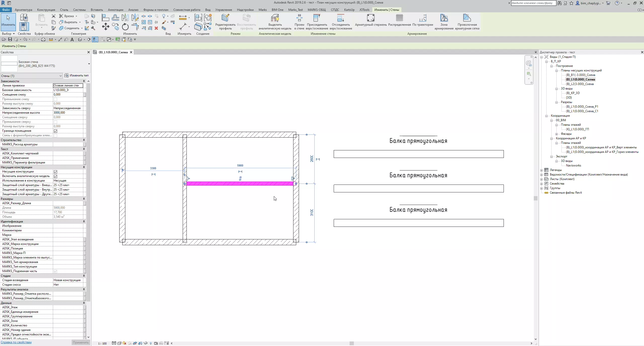644x346 pixels.
Task: Click the red X delete icon
Action: tap(156, 28)
